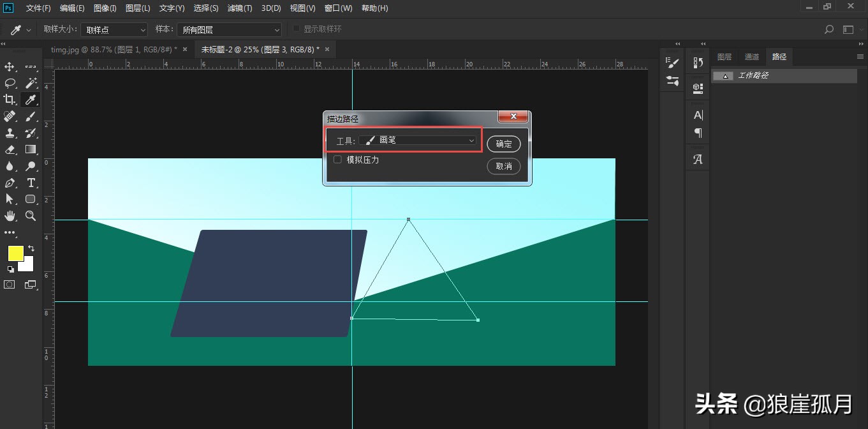This screenshot has width=868, height=429.
Task: Click the search magnifier in options bar
Action: click(x=829, y=29)
